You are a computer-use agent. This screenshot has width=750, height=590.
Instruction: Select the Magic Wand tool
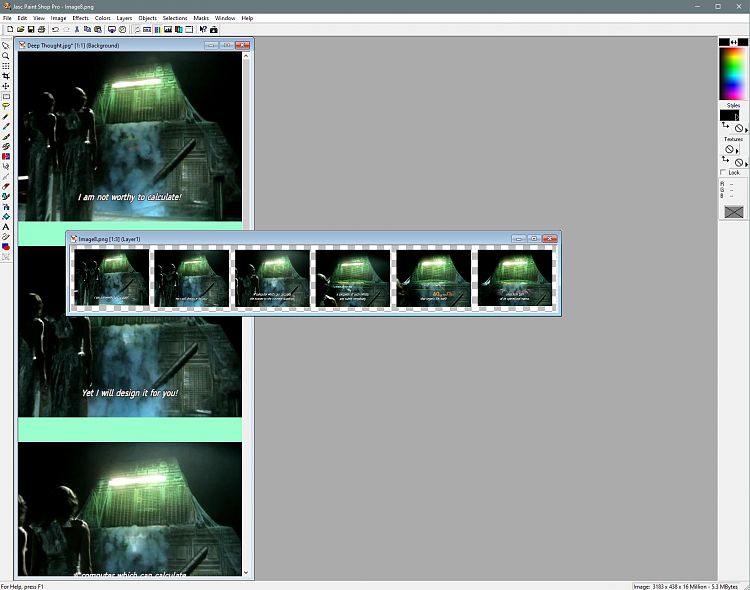pyautogui.click(x=6, y=116)
